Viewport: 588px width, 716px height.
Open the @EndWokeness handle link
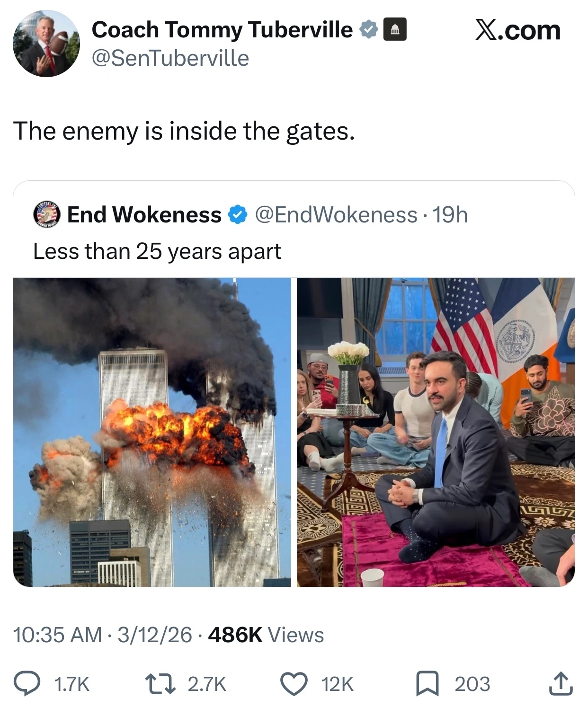pos(336,215)
